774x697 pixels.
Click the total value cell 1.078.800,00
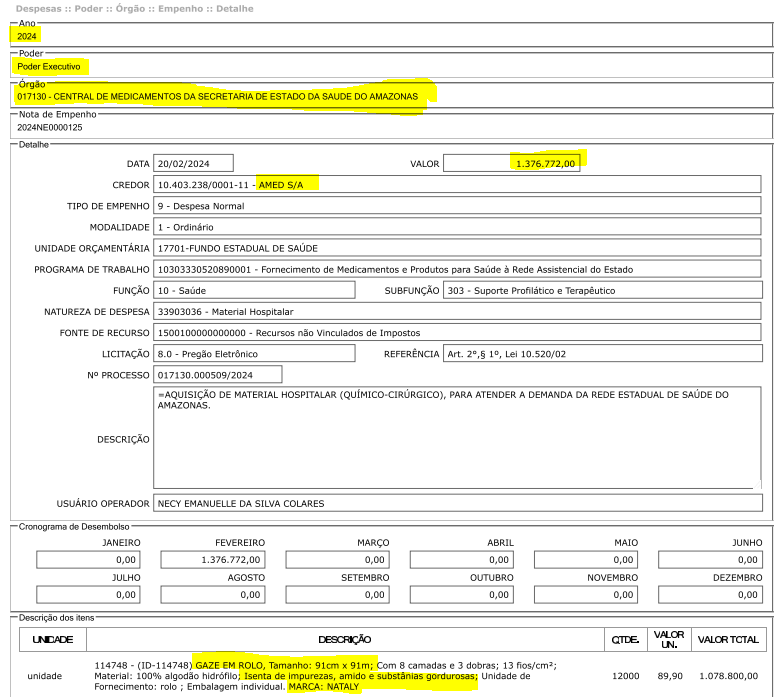point(729,676)
